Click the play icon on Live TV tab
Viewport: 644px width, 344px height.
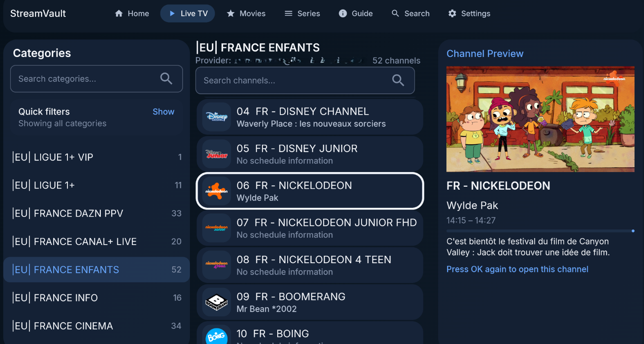[172, 13]
